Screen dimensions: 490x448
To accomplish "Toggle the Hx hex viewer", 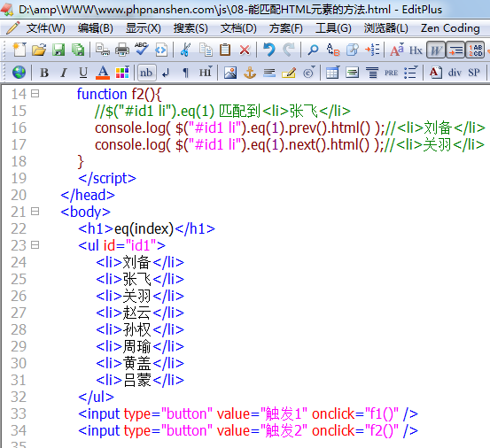I will pyautogui.click(x=416, y=50).
